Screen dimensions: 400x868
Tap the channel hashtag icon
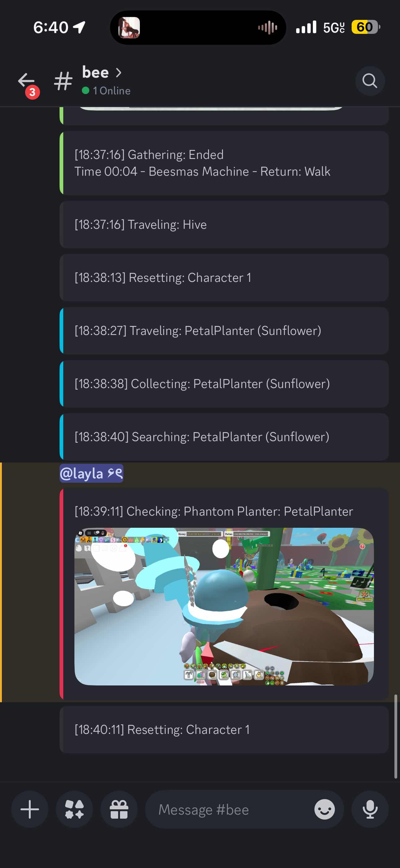click(x=63, y=81)
